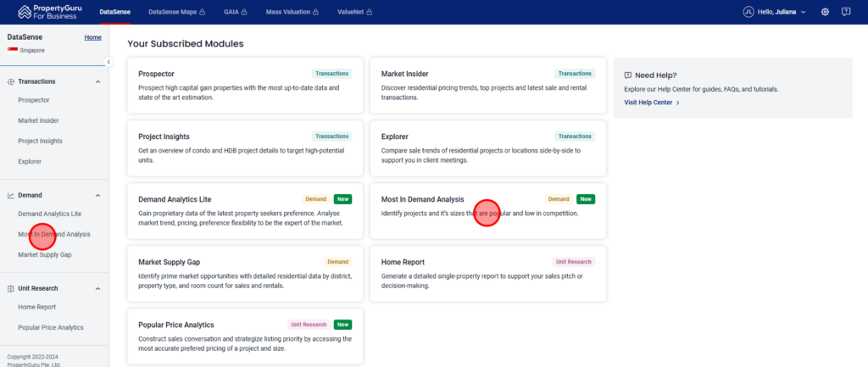Open Market Insider in the sidebar
Screen dimensions: 868x367
tap(38, 120)
